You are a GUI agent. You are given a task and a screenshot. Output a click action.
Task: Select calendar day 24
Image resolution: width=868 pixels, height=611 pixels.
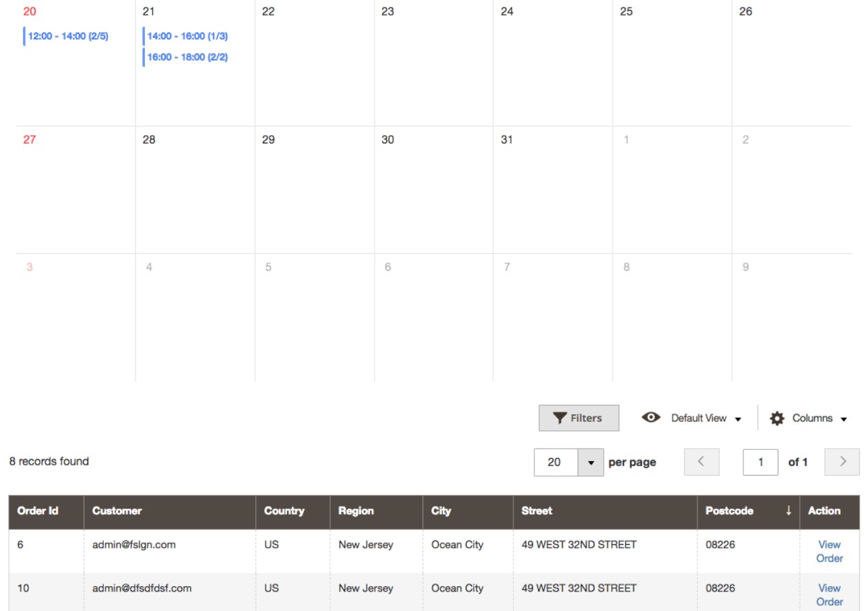tap(507, 11)
